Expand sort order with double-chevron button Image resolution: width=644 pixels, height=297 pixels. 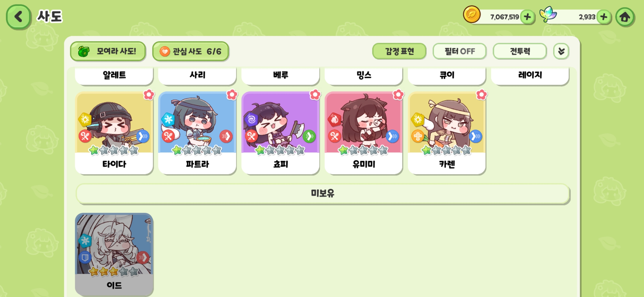tap(561, 51)
